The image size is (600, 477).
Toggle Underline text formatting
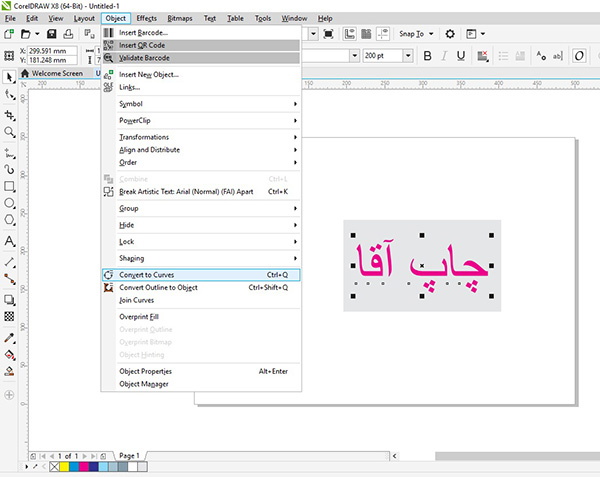[461, 56]
